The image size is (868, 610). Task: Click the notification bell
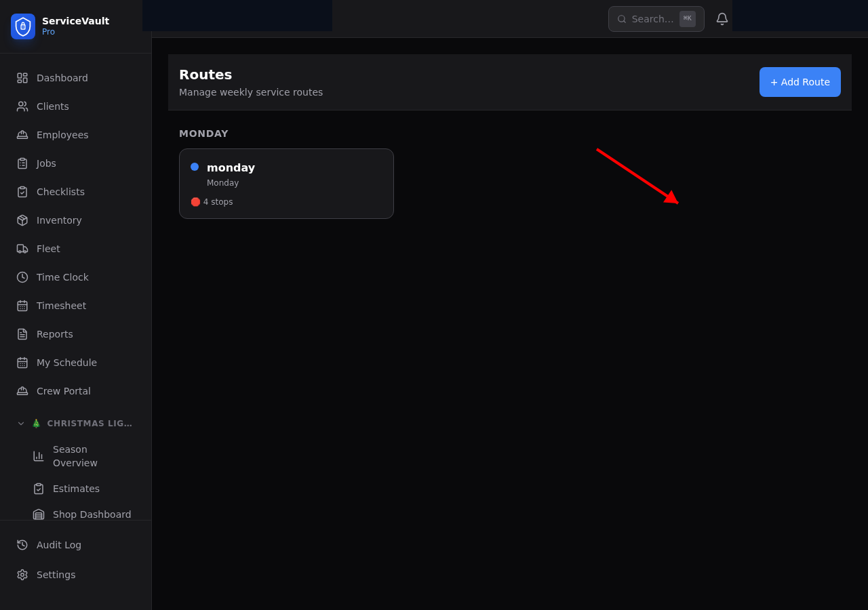(722, 18)
